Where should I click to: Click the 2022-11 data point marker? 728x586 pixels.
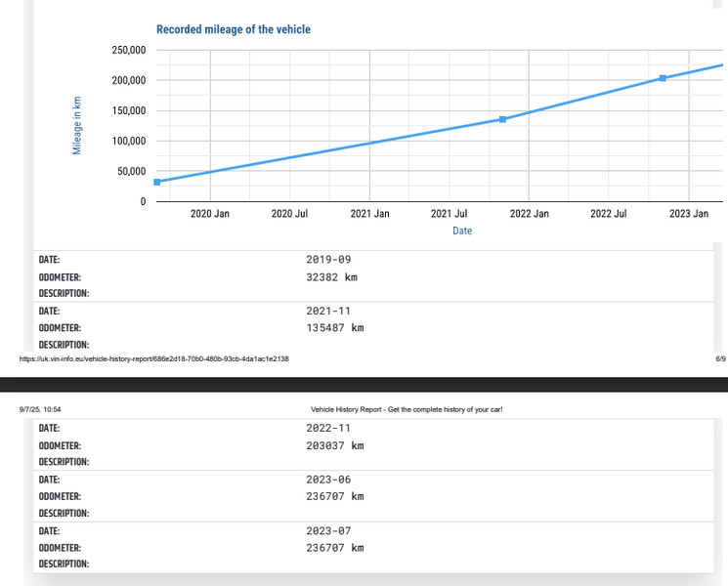coord(663,78)
